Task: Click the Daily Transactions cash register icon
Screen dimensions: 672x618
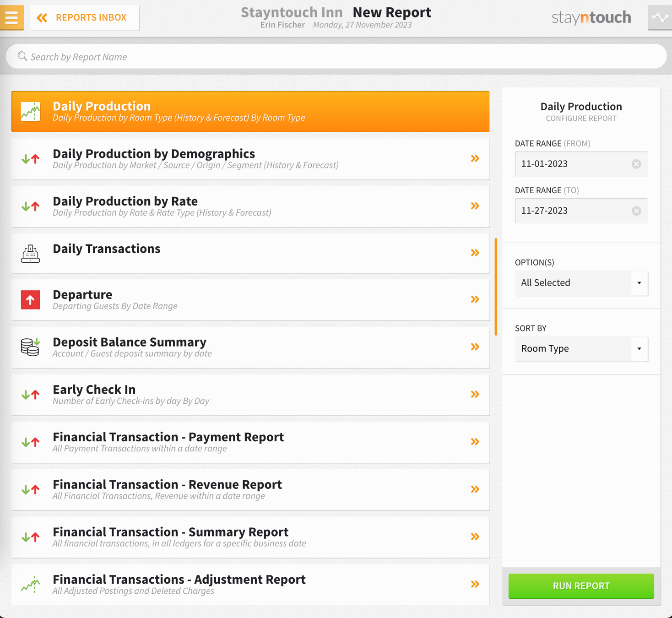Action: [31, 254]
